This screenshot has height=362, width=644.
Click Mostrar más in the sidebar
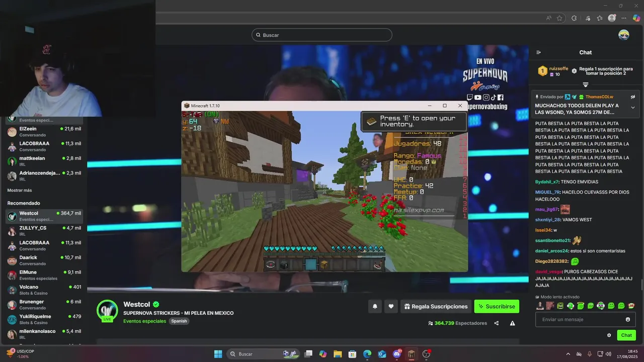pyautogui.click(x=20, y=191)
